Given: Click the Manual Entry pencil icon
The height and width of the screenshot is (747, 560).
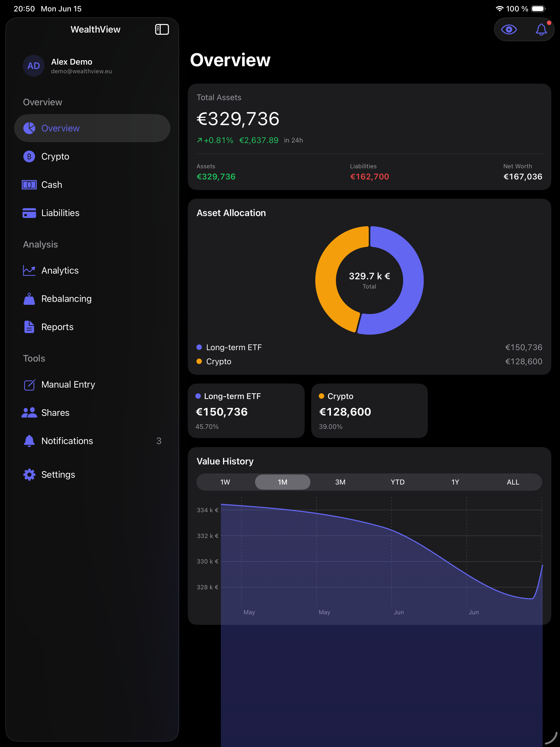Looking at the screenshot, I should (29, 384).
